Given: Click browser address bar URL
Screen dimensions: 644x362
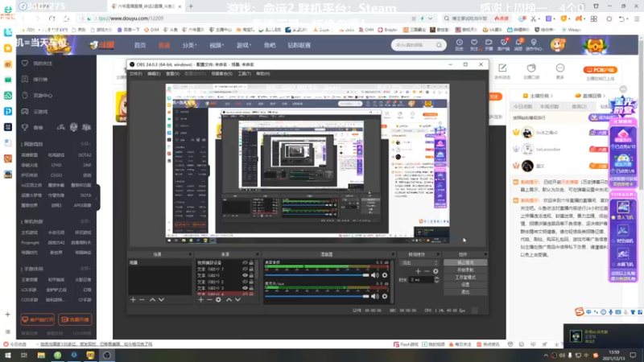Looking at the screenshot, I should point(131,19).
